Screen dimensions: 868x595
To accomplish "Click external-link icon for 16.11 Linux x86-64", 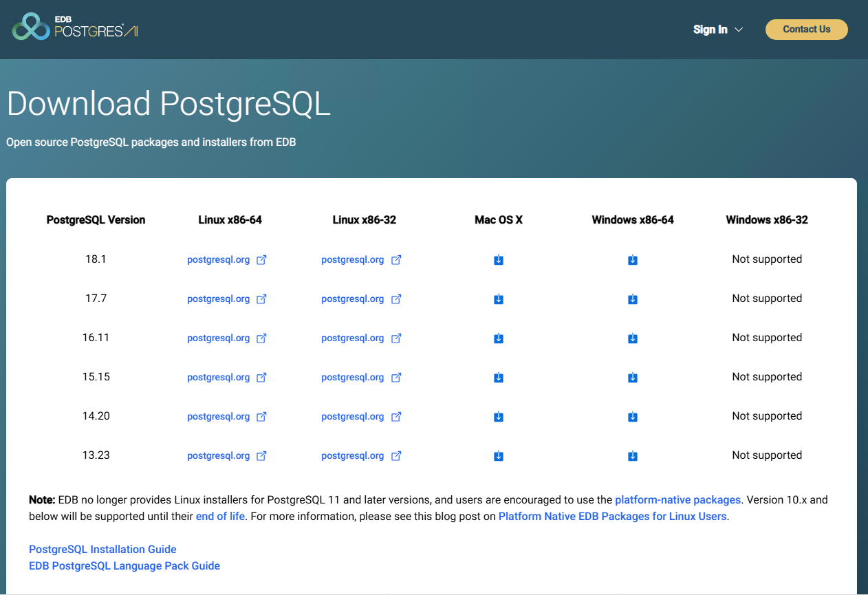I will pyautogui.click(x=261, y=338).
